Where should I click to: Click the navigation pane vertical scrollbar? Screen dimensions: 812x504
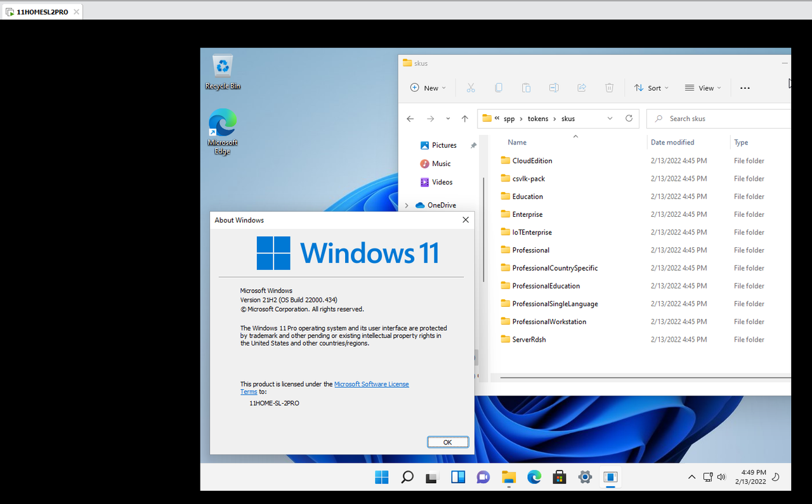(483, 228)
